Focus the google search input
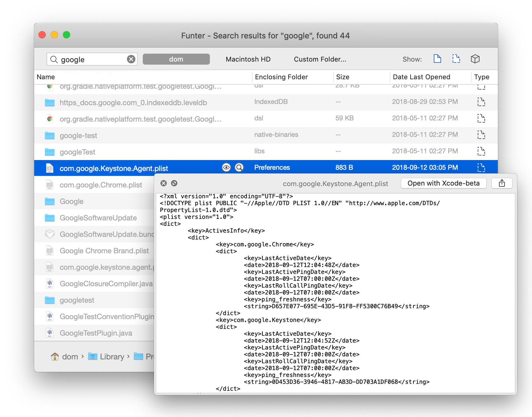Viewport: 532px width, 417px height. (x=92, y=59)
